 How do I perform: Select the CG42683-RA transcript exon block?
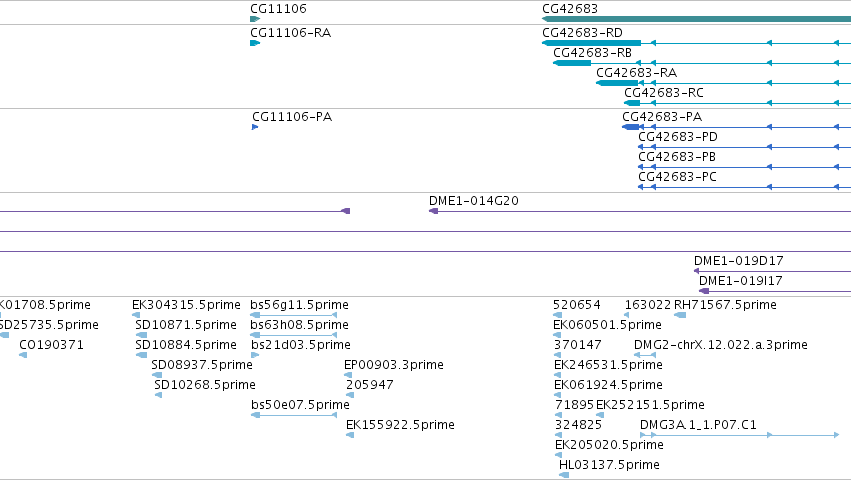coord(617,83)
